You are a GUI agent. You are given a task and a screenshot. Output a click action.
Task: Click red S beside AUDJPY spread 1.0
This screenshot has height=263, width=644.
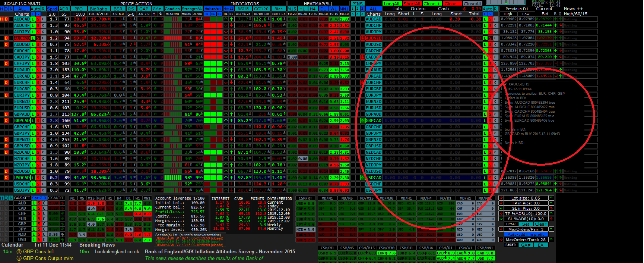pos(38,32)
